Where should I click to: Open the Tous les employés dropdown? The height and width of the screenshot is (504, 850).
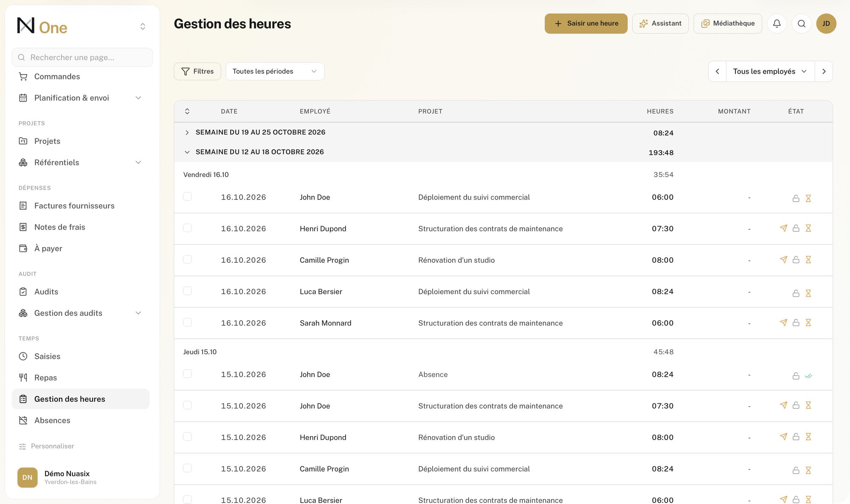(770, 71)
